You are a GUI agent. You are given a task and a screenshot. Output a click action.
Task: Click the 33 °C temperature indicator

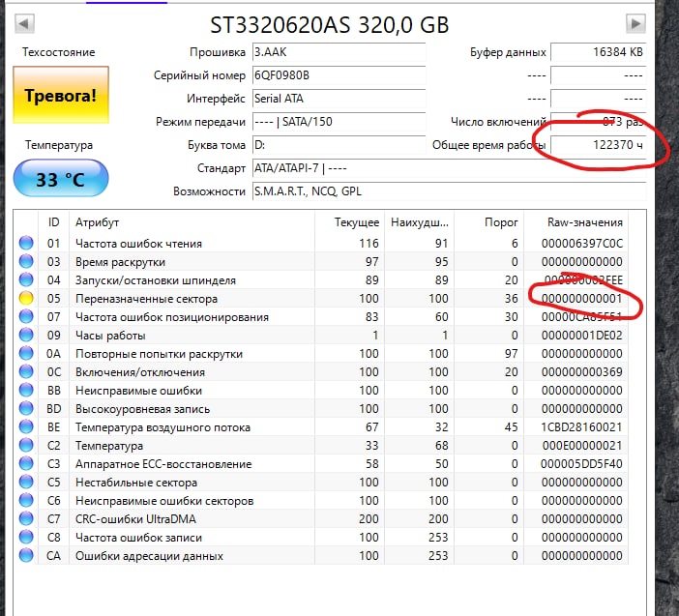coord(61,179)
